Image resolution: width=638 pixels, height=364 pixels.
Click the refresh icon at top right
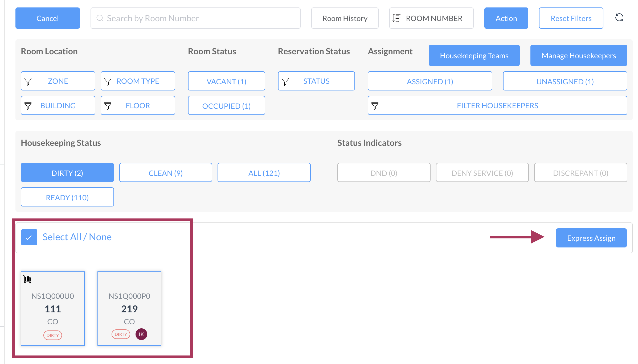point(619,18)
